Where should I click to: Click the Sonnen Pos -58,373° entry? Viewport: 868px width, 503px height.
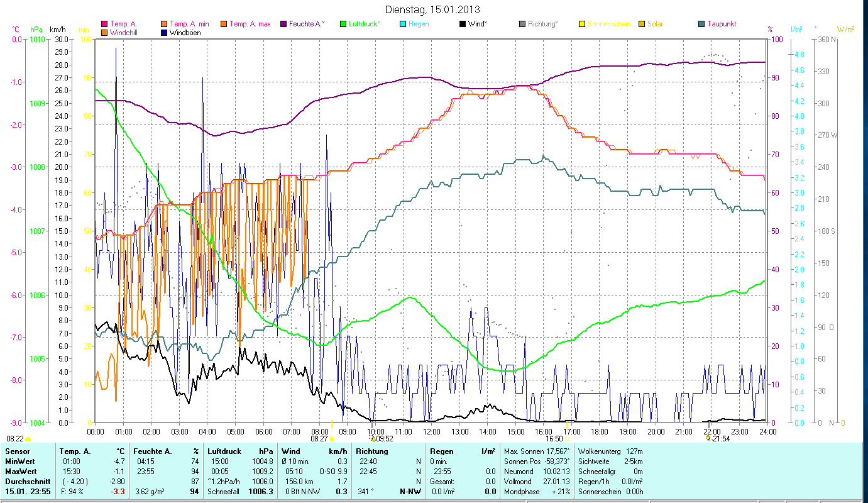pos(537,462)
